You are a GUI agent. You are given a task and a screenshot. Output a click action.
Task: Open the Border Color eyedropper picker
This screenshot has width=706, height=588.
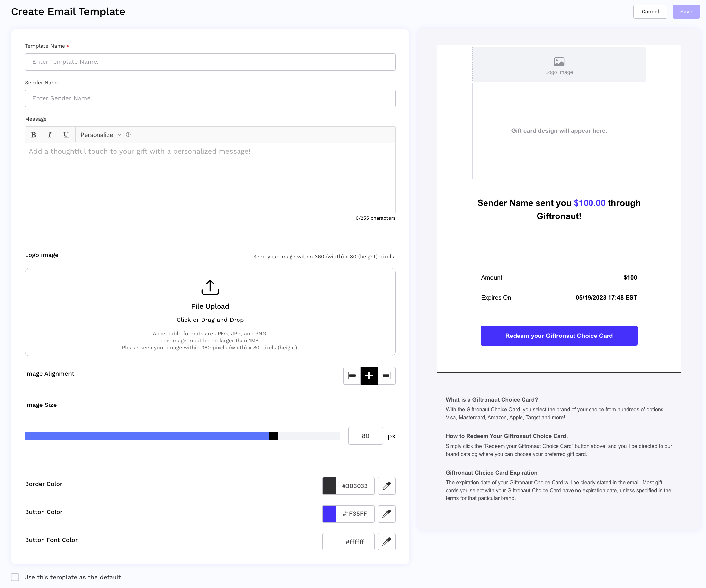386,486
